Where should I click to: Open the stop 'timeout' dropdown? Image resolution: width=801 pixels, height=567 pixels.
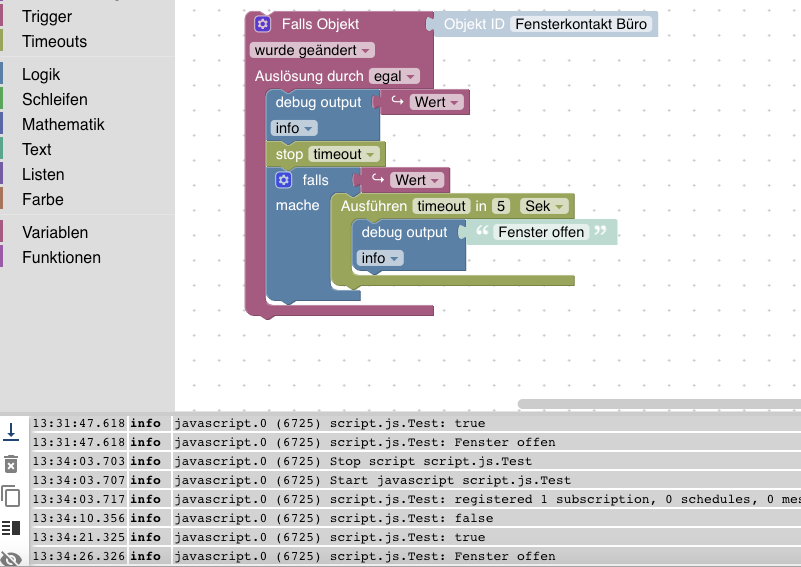(344, 154)
